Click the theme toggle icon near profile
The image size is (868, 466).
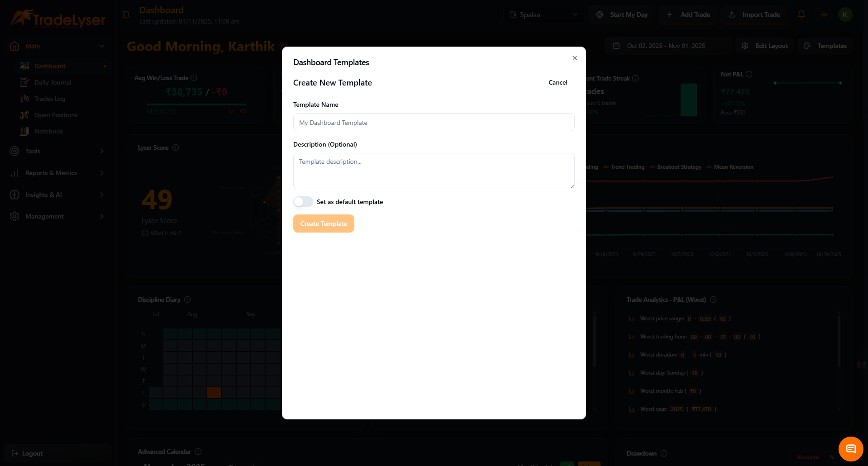(x=824, y=14)
